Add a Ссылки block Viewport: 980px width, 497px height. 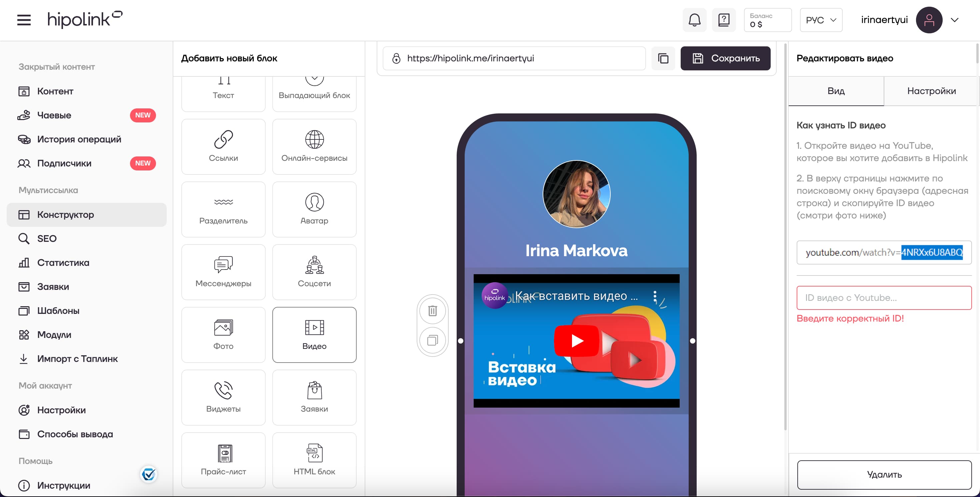click(x=223, y=146)
